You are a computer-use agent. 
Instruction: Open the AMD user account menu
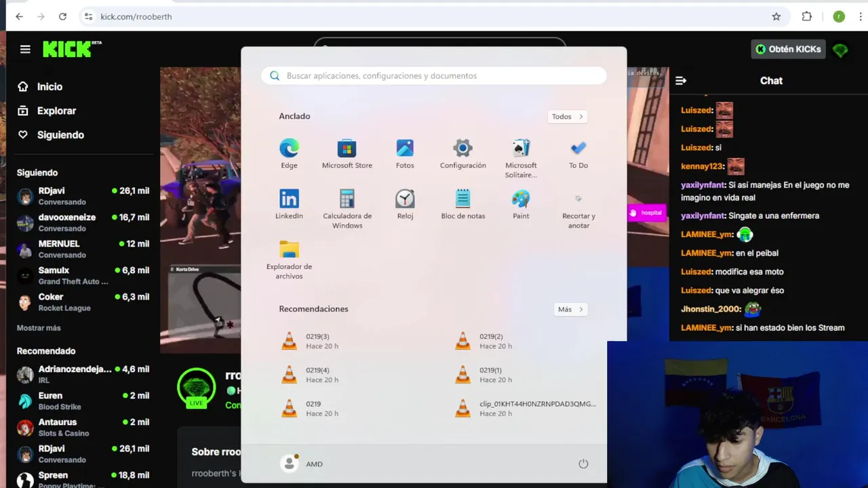coord(302,464)
